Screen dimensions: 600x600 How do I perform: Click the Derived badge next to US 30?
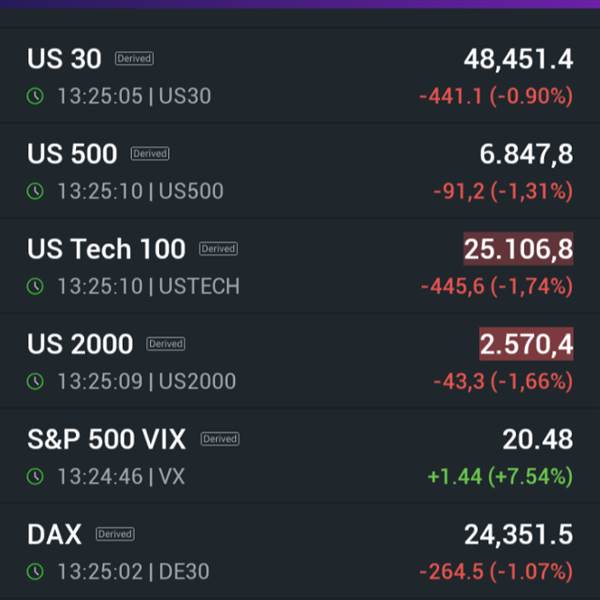click(134, 59)
